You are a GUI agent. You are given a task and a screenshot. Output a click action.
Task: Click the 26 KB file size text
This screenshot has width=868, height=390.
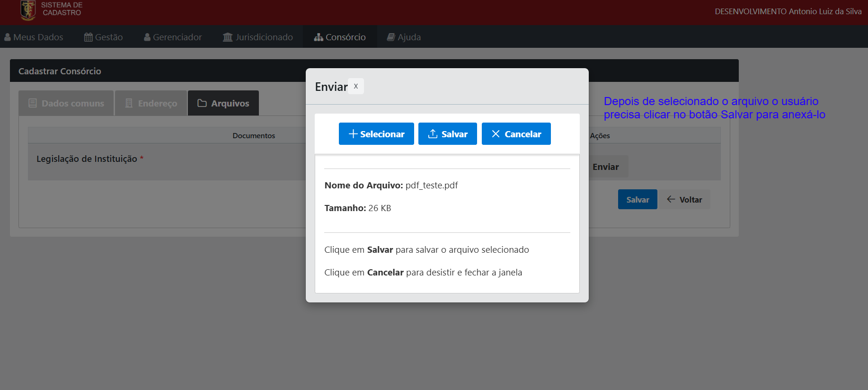tap(380, 208)
